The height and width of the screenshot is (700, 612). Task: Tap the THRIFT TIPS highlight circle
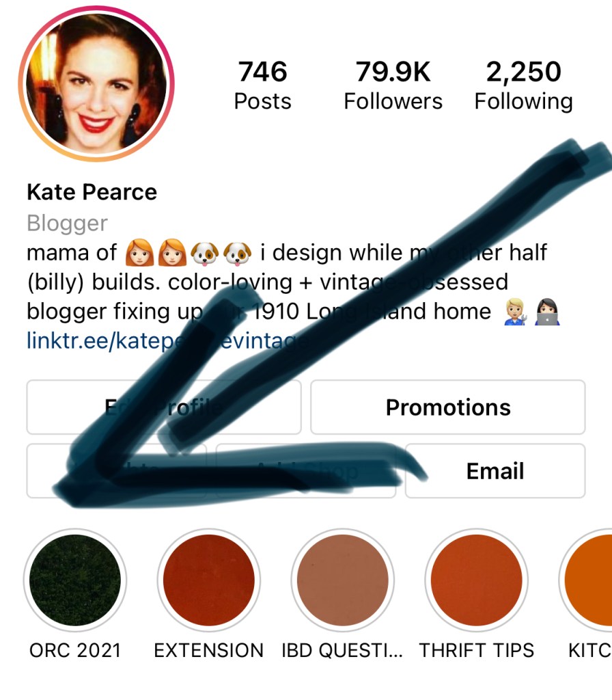(x=476, y=580)
